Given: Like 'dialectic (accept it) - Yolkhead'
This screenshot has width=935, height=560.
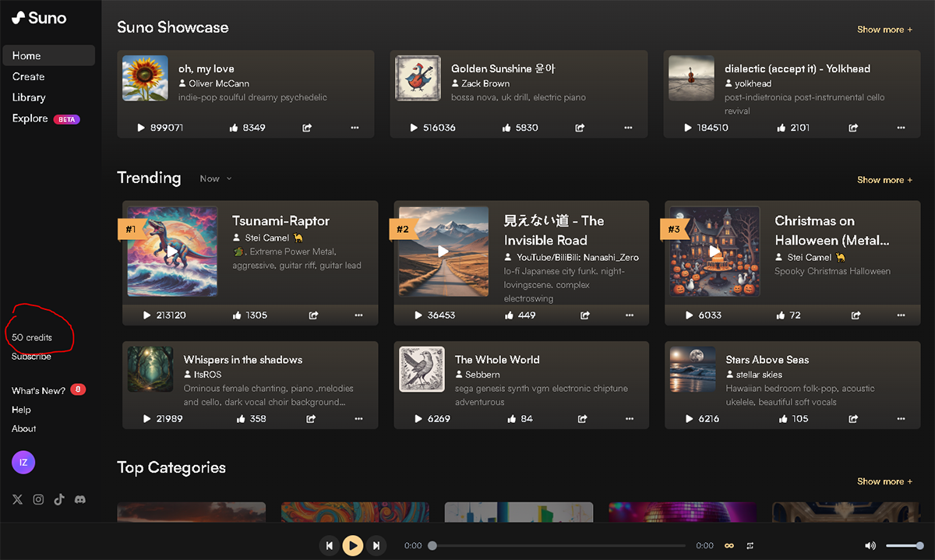Looking at the screenshot, I should (x=780, y=128).
